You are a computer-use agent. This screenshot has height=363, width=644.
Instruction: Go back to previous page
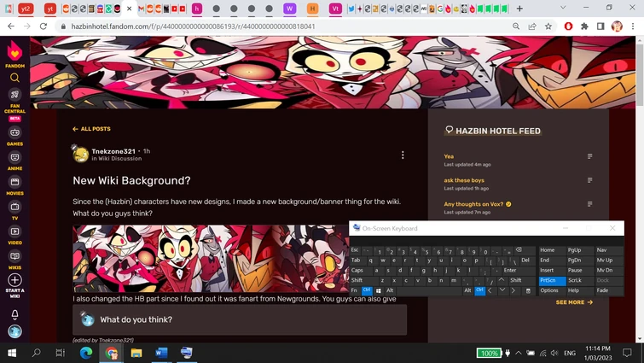11,26
